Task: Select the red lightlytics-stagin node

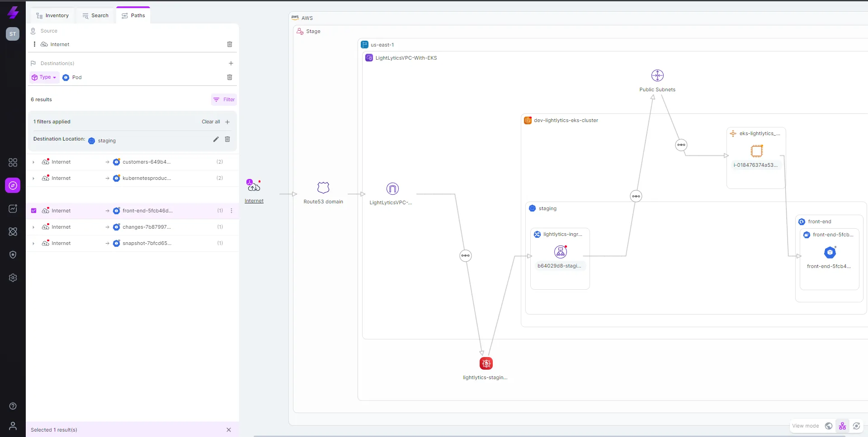Action: click(x=486, y=363)
